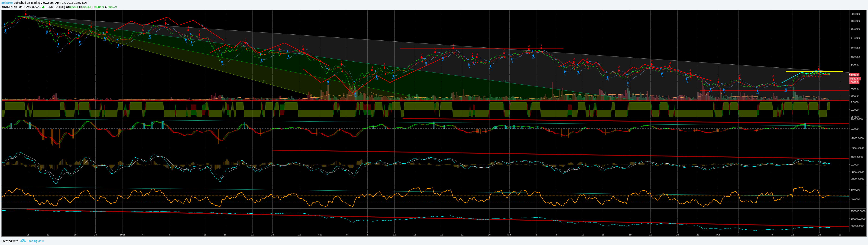Click the 1/2 fan line label
Viewport: 868px width, 245px height.
505,81
